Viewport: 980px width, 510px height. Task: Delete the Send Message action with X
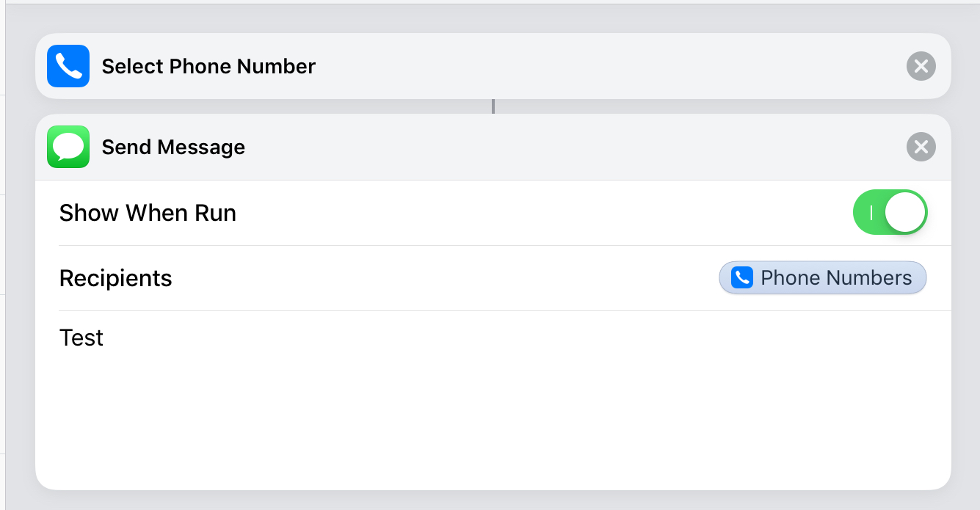click(x=921, y=147)
